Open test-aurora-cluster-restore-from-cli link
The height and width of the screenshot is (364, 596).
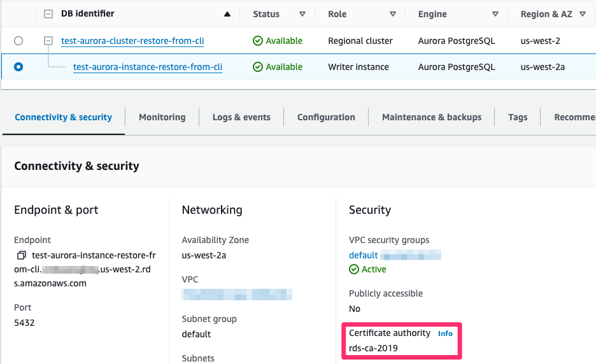[132, 41]
